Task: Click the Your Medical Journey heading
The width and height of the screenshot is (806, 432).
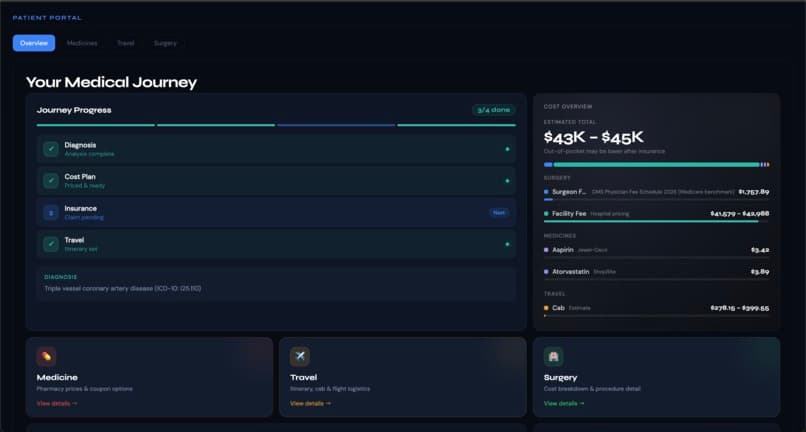Action: (x=112, y=82)
